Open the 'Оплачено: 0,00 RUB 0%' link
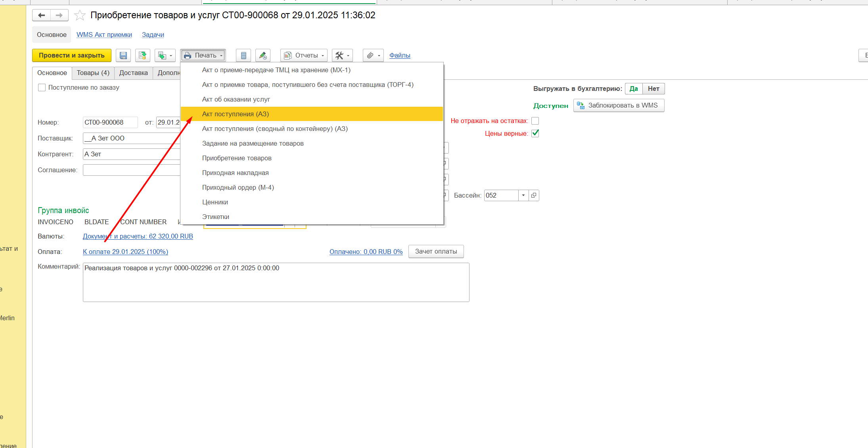 (x=366, y=252)
